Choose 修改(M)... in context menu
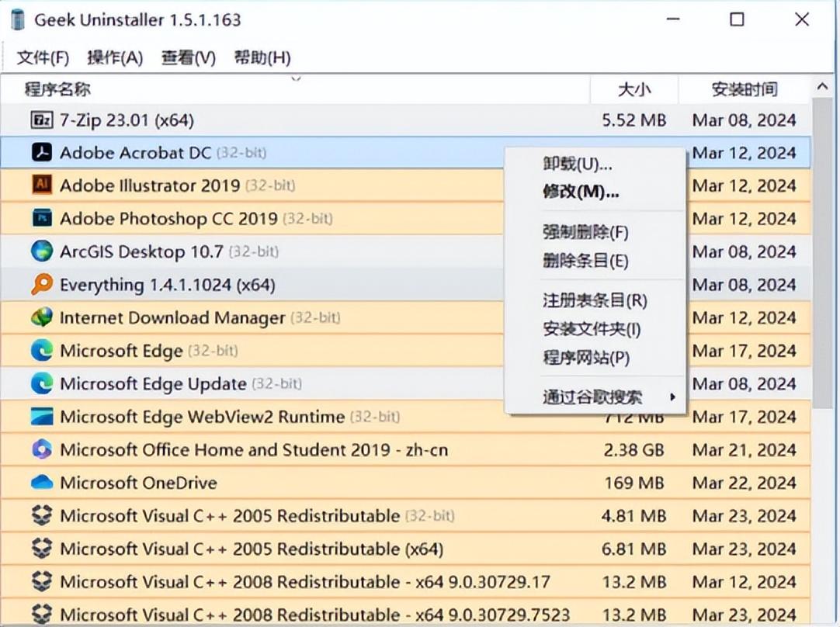 pyautogui.click(x=581, y=191)
